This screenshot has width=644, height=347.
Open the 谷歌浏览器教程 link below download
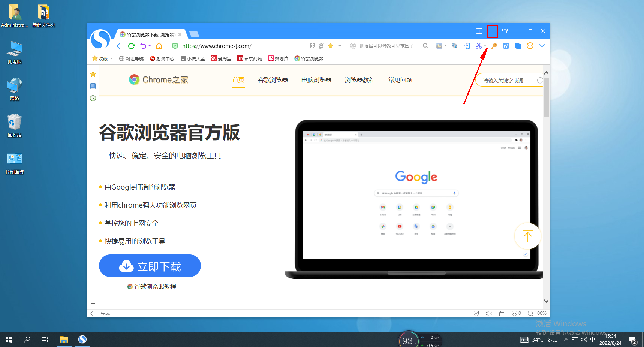click(x=152, y=287)
